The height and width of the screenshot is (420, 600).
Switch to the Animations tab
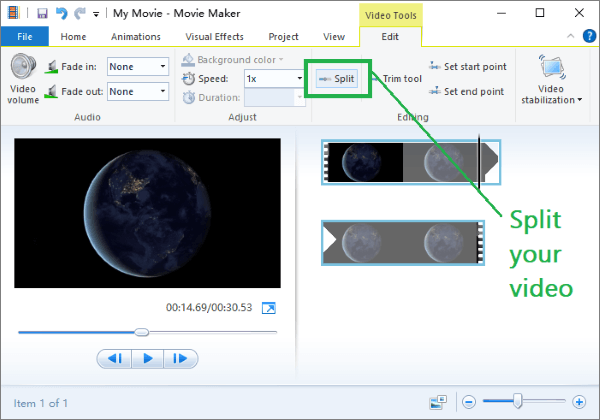pyautogui.click(x=136, y=37)
